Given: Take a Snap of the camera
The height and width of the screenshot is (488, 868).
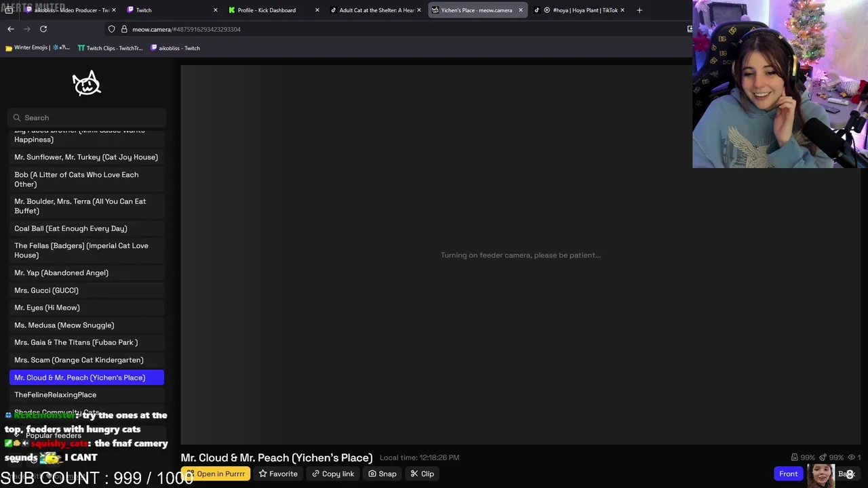Looking at the screenshot, I should coord(382,474).
